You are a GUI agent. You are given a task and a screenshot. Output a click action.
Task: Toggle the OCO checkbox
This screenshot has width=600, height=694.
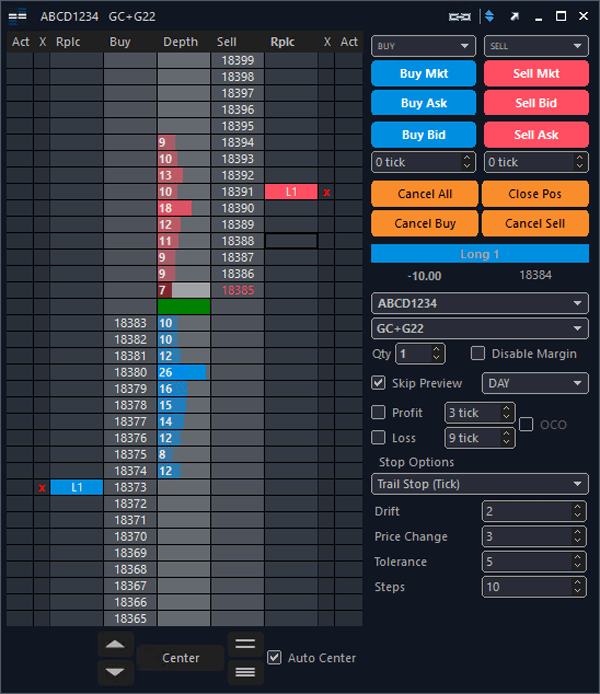526,424
